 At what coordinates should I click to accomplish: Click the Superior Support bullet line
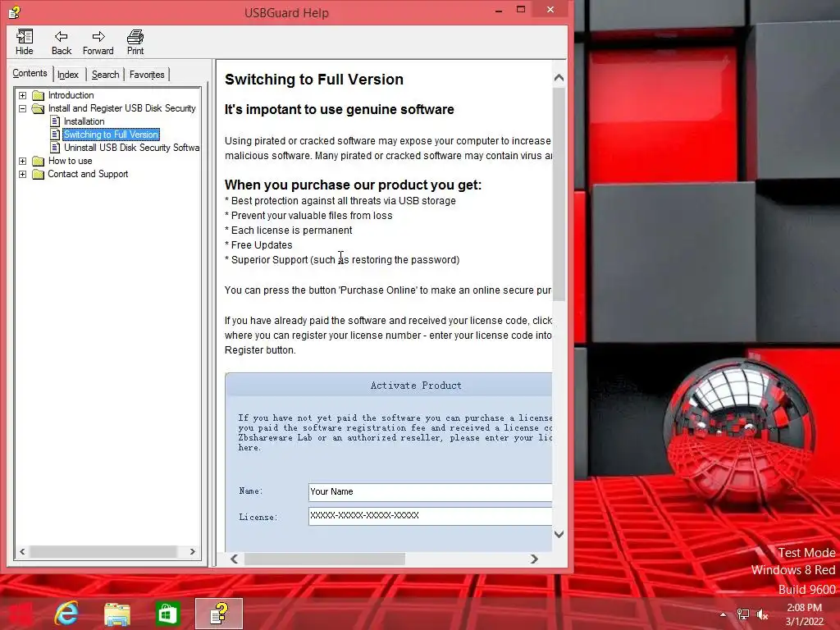click(x=342, y=260)
